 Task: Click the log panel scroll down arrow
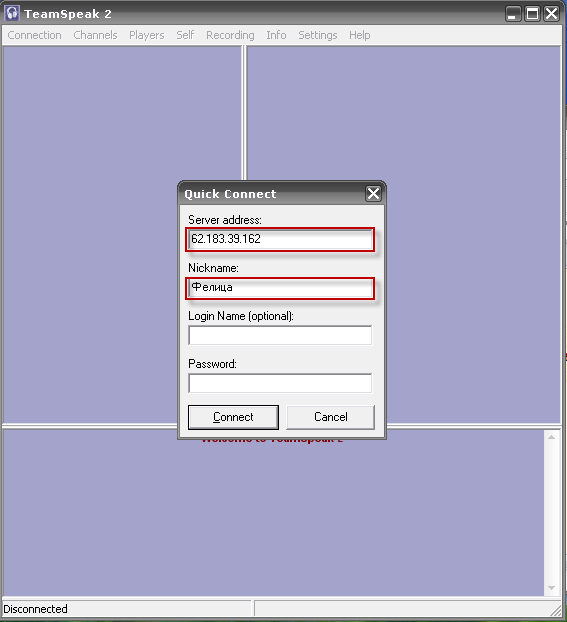(x=552, y=588)
